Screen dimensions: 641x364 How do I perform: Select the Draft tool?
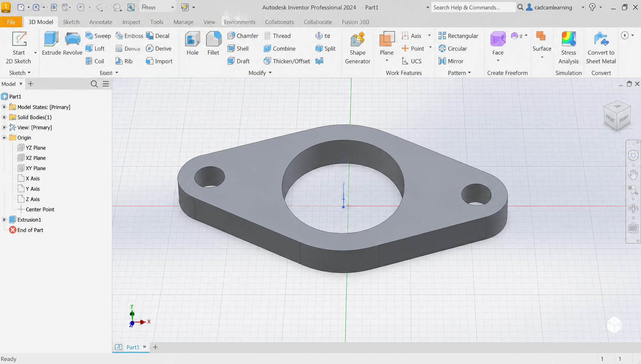(238, 61)
